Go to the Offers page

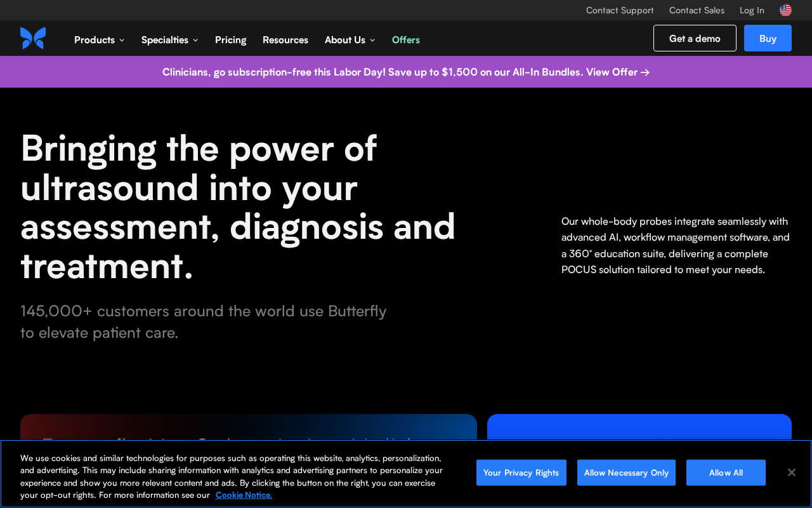point(406,40)
